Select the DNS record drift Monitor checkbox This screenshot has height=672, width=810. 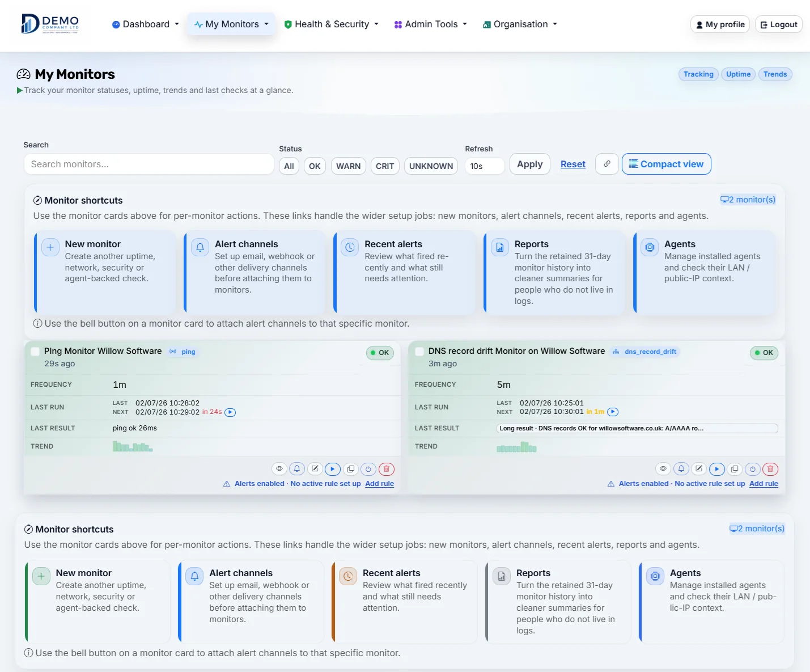pyautogui.click(x=419, y=352)
